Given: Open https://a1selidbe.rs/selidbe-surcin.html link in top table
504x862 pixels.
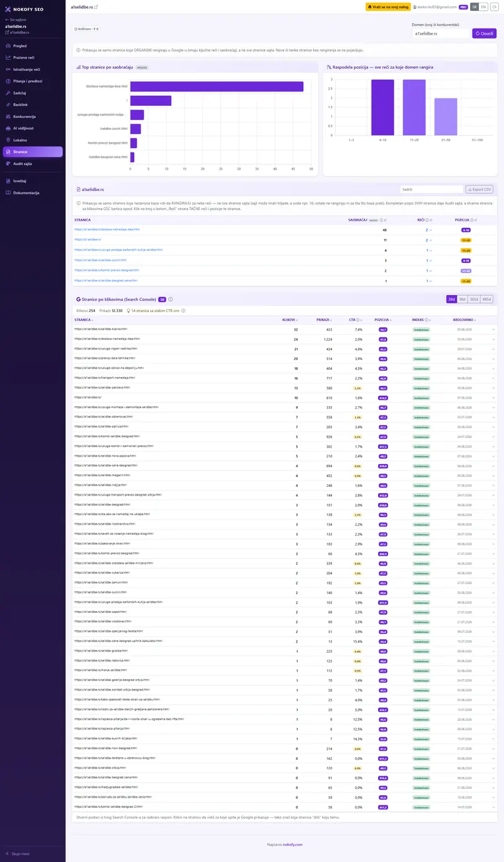Looking at the screenshot, I should tap(100, 260).
